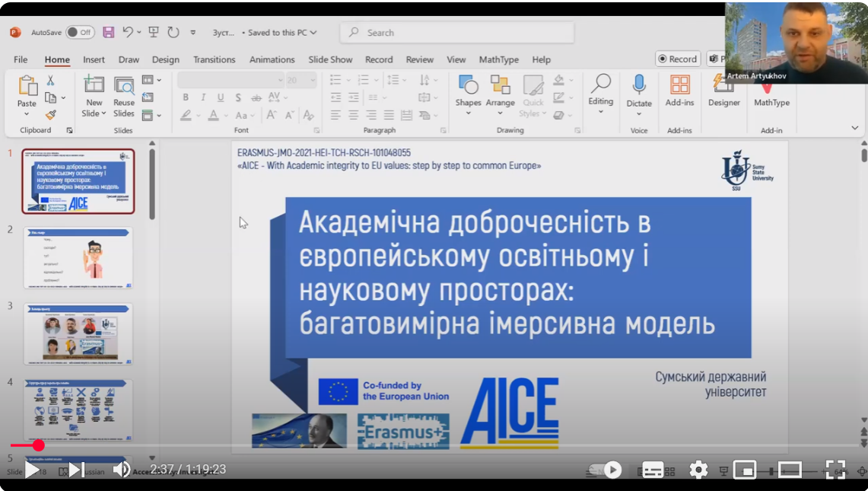Open the File menu
The height and width of the screenshot is (491, 868).
click(x=21, y=59)
